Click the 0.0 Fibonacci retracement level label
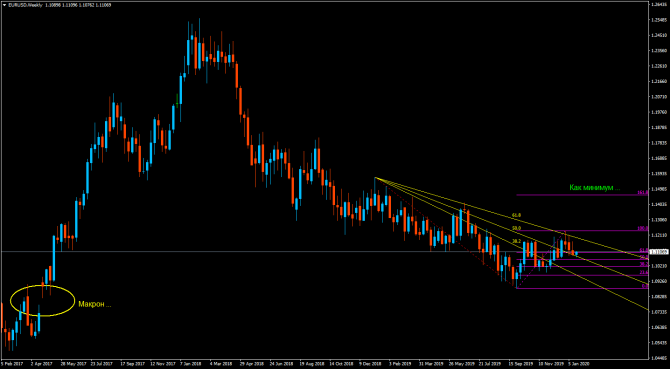 click(x=645, y=286)
